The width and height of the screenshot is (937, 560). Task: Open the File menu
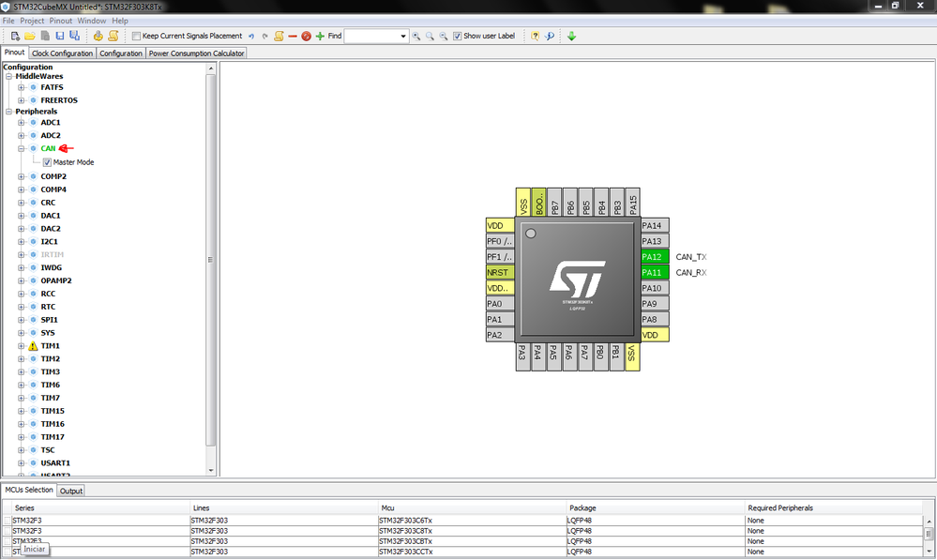8,21
